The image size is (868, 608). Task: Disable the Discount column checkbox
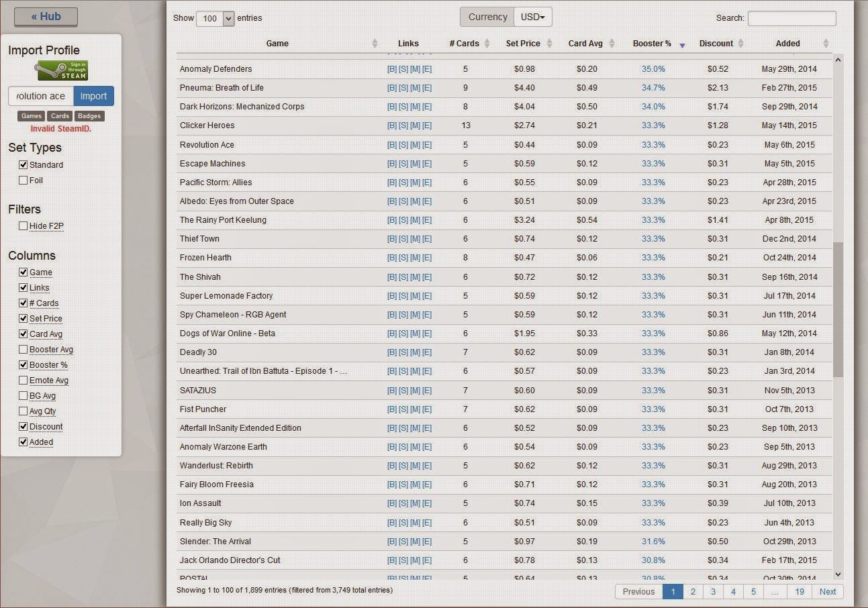click(x=23, y=427)
